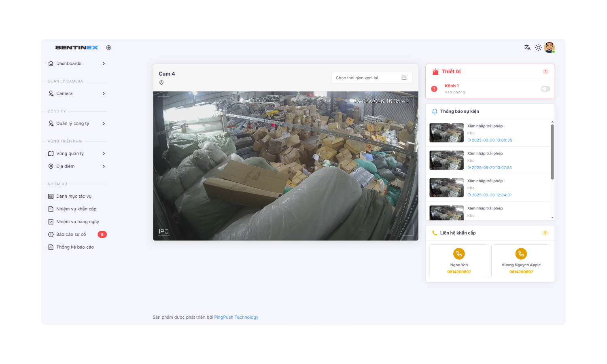Click the language translate icon
This screenshot has width=607, height=364.
(527, 48)
